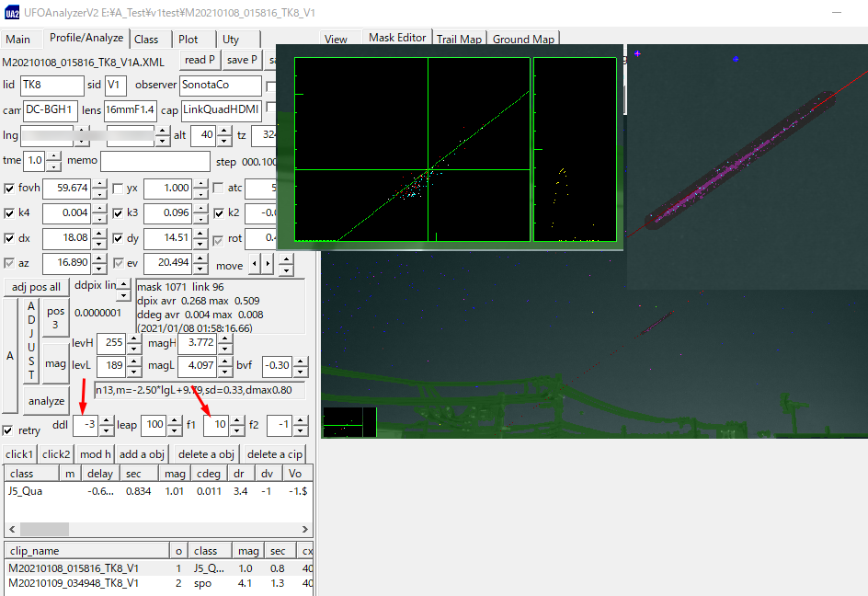Open the Trail Map tab
The width and height of the screenshot is (868, 596).
459,39
